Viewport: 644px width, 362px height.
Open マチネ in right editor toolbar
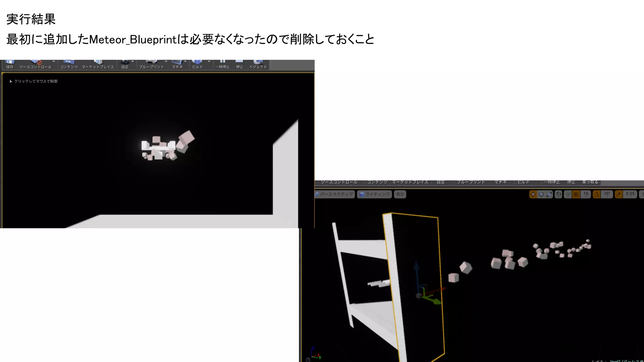point(501,182)
